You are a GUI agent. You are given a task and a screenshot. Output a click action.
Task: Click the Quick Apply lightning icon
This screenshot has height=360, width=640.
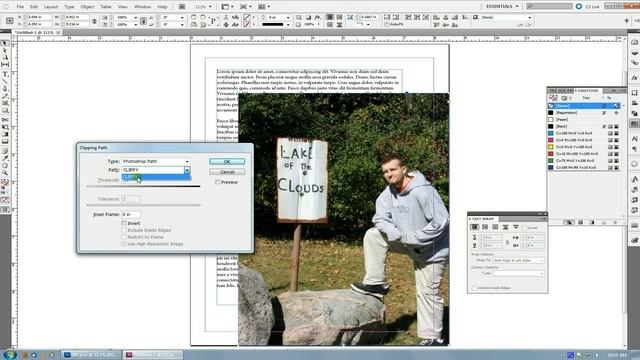[627, 20]
